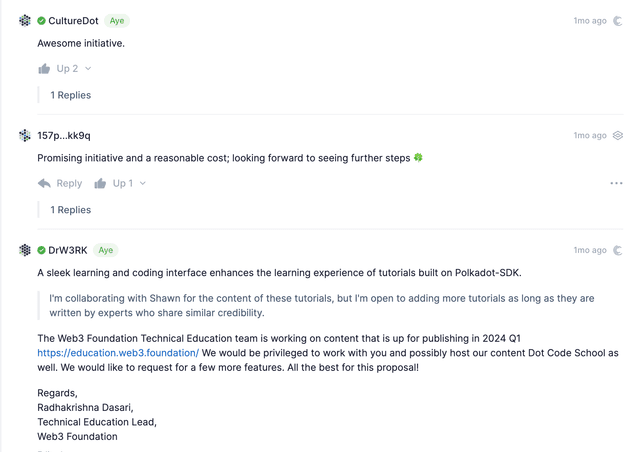The height and width of the screenshot is (452, 640).
Task: Click DrW3RK's avatar identicon
Action: [x=25, y=250]
